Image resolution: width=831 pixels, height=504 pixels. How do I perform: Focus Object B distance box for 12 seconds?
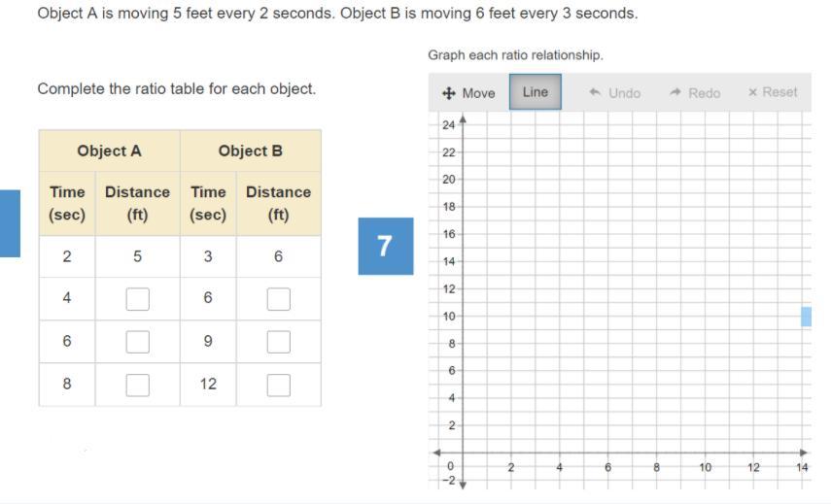(279, 385)
